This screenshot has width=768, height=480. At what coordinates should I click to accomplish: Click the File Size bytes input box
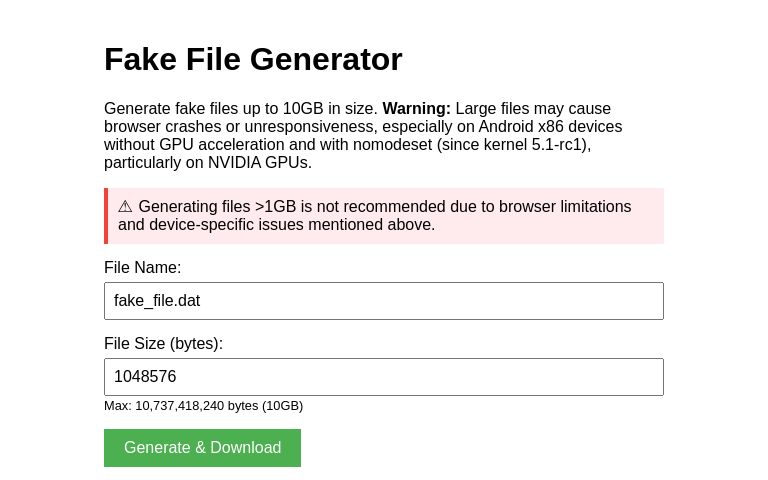tap(383, 377)
